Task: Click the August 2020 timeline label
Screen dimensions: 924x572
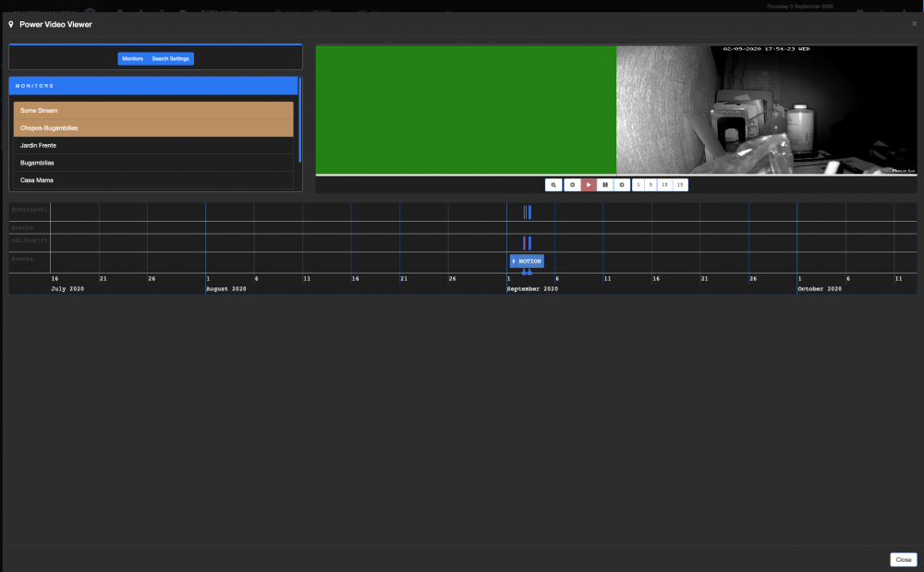Action: tap(225, 288)
